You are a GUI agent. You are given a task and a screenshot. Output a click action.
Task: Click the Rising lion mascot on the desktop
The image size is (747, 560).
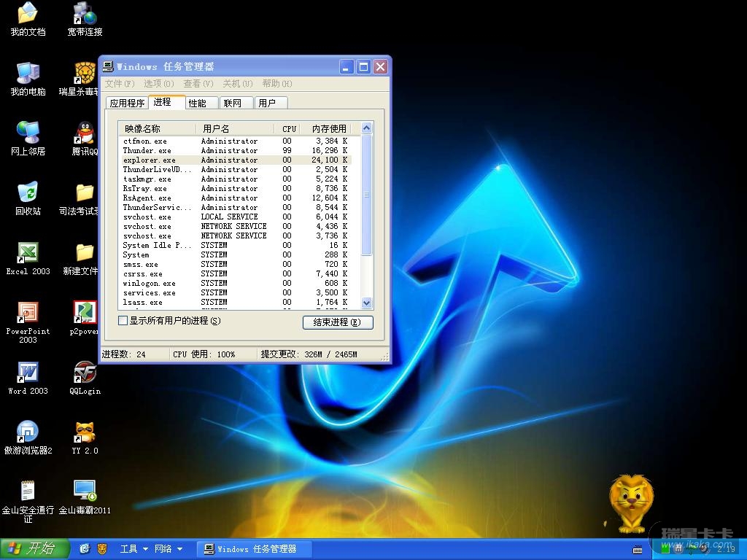630,502
